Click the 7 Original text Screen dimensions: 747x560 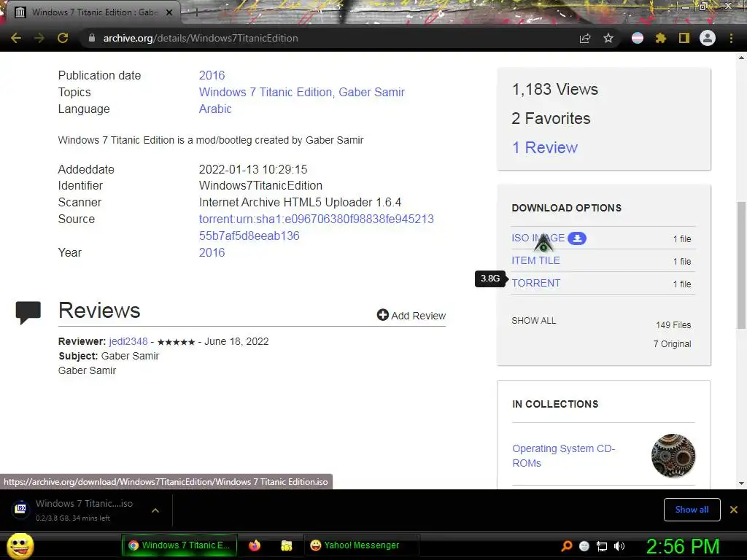pos(672,344)
